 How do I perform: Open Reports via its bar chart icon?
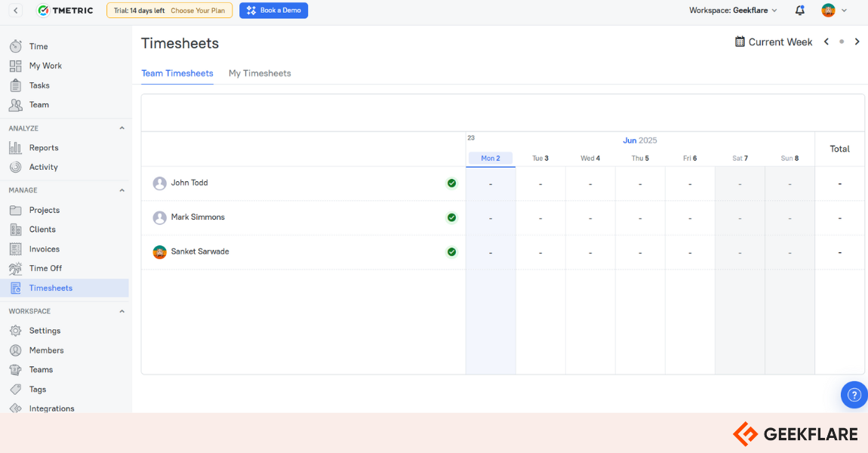tap(16, 148)
